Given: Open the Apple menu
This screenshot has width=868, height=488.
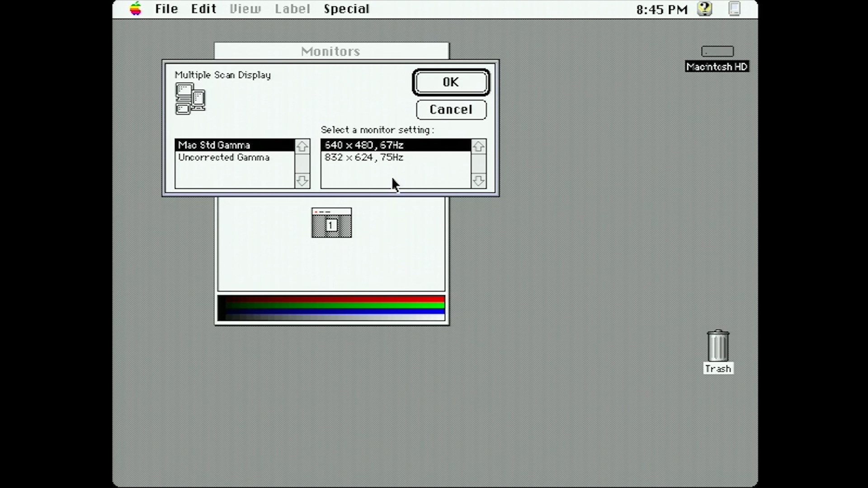Looking at the screenshot, I should [x=135, y=9].
